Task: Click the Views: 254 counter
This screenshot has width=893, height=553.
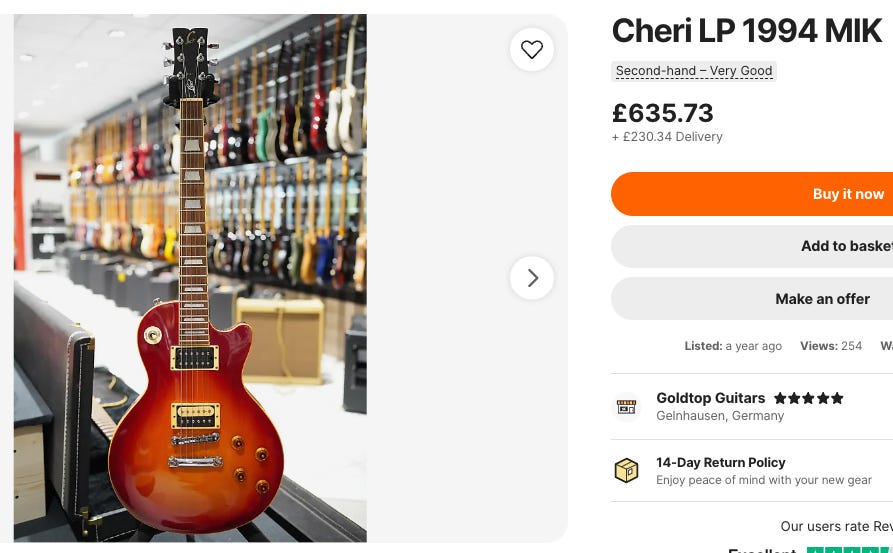Action: click(830, 346)
